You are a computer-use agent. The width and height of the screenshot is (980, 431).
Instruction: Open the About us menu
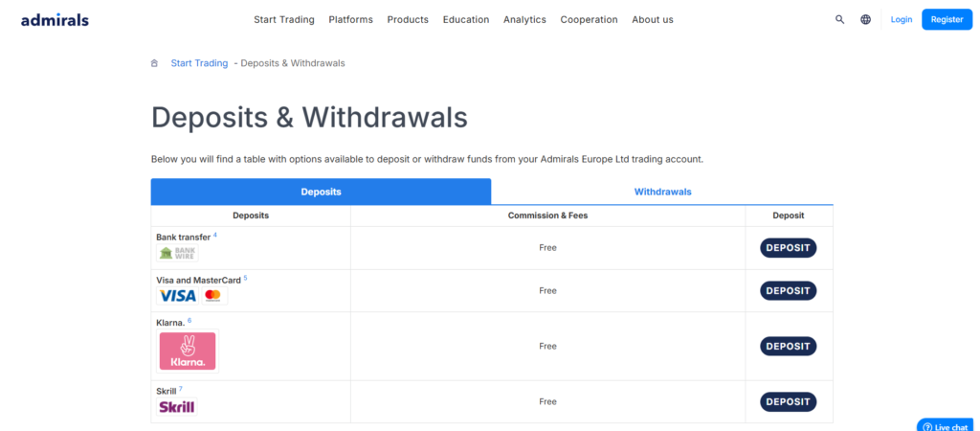pos(653,19)
